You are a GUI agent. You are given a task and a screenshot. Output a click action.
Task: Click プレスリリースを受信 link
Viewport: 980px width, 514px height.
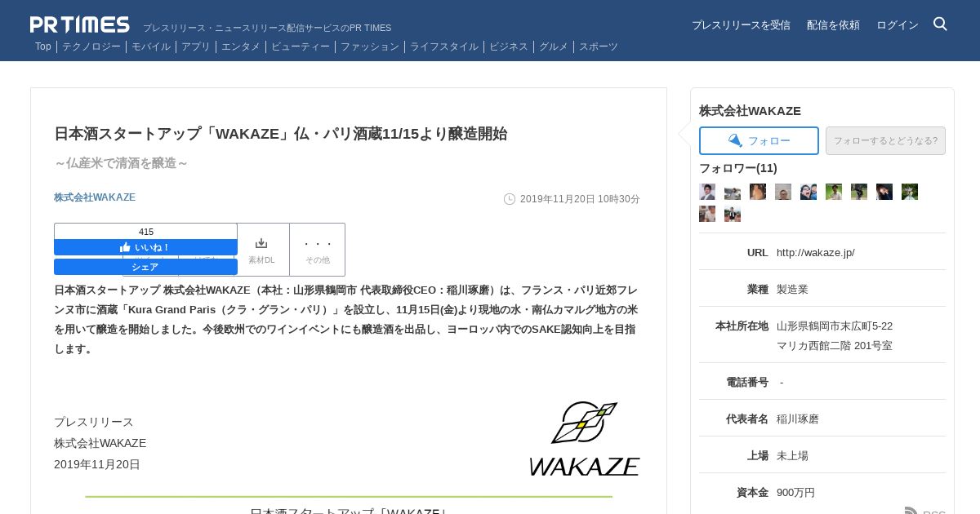coord(741,25)
